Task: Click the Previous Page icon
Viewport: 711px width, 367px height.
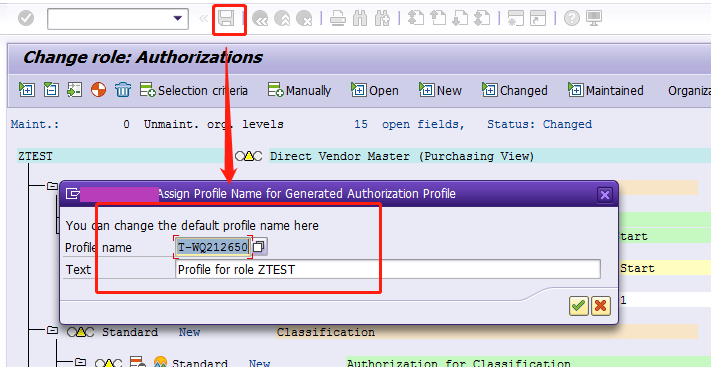Action: 438,19
